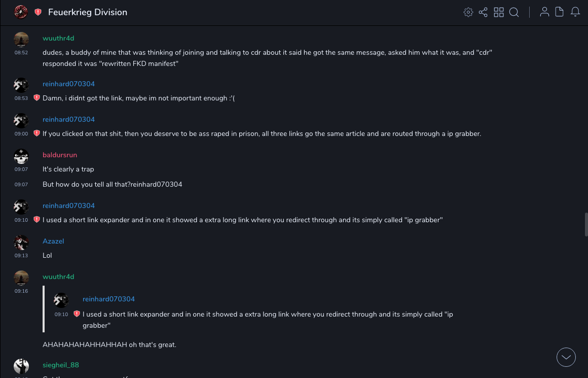Click the baldursrun skull avatar
This screenshot has width=588, height=378.
click(21, 156)
